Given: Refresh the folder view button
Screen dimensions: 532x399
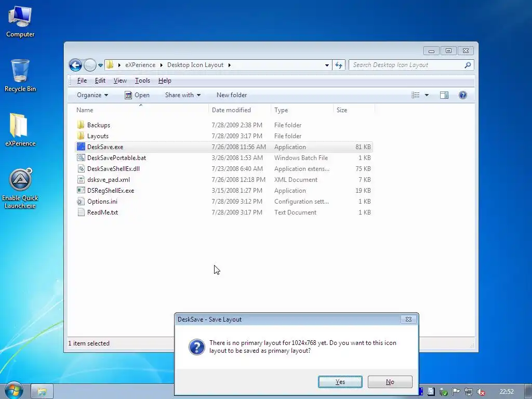Looking at the screenshot, I should 339,65.
